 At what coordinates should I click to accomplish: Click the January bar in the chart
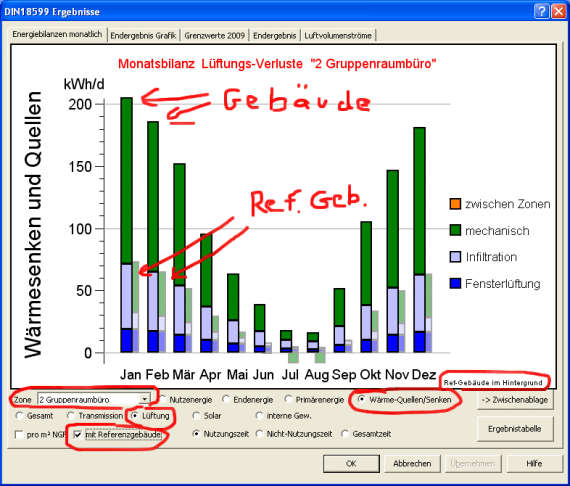pyautogui.click(x=127, y=225)
